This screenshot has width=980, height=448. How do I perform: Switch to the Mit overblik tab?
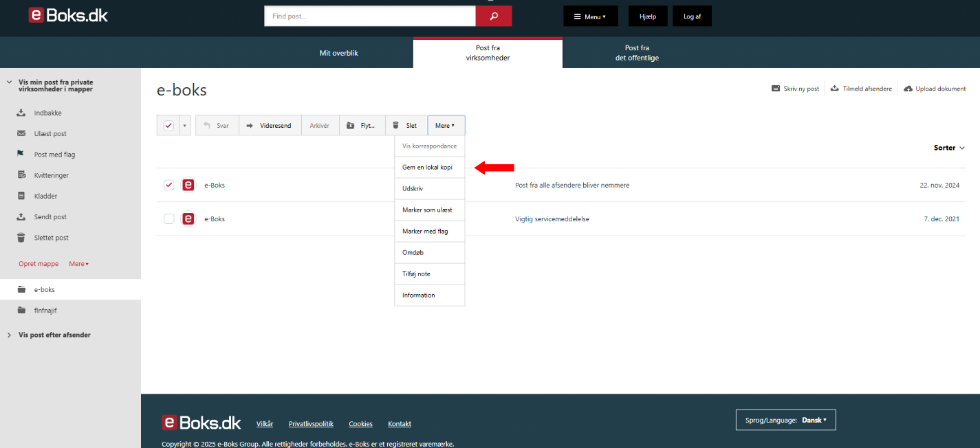pyautogui.click(x=339, y=53)
